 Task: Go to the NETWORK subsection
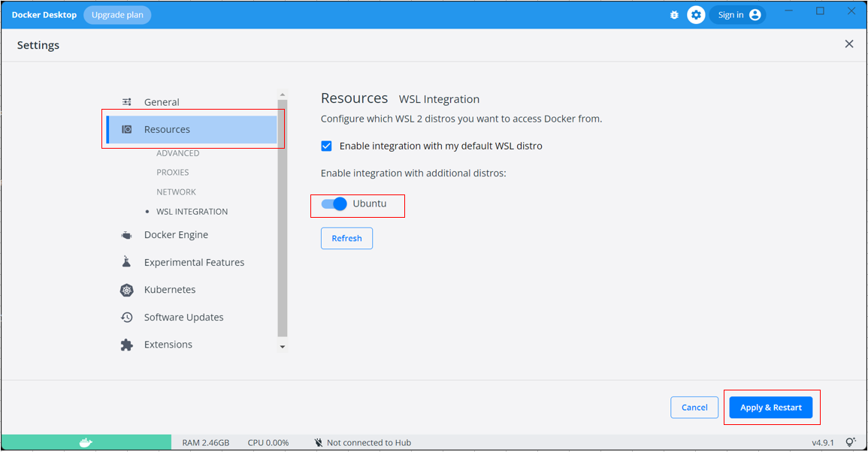tap(176, 192)
